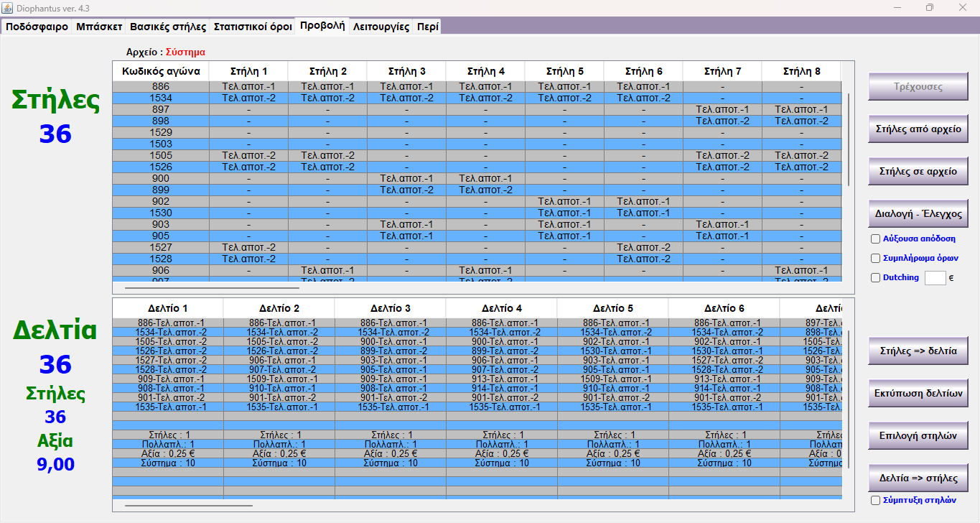980x523 pixels.
Task: Click the Στήλη 6 column header
Action: 644,71
